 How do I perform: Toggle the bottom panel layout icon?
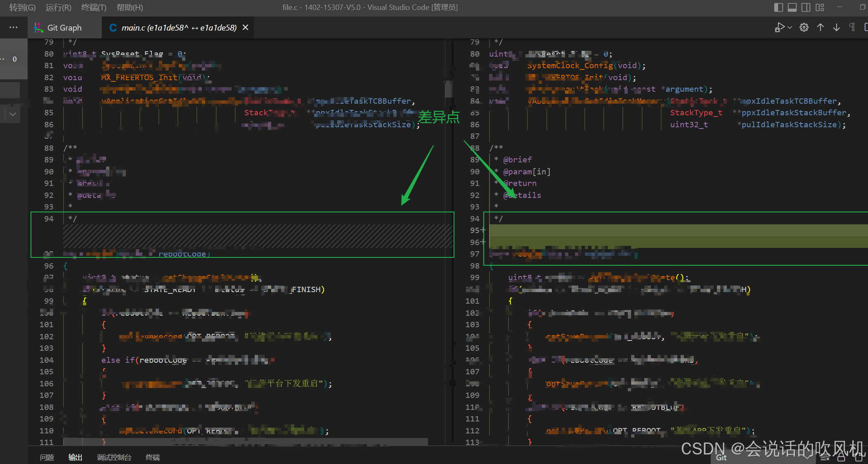(x=792, y=7)
